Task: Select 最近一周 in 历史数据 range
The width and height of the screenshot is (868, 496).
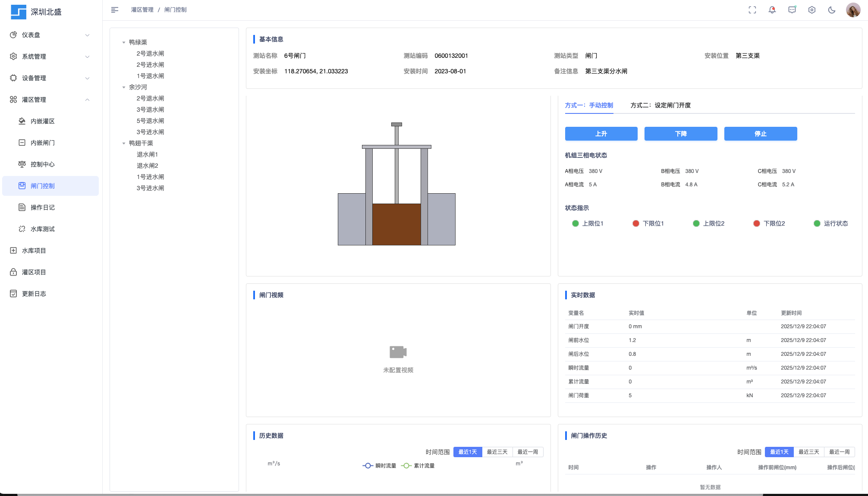Action: click(x=528, y=452)
